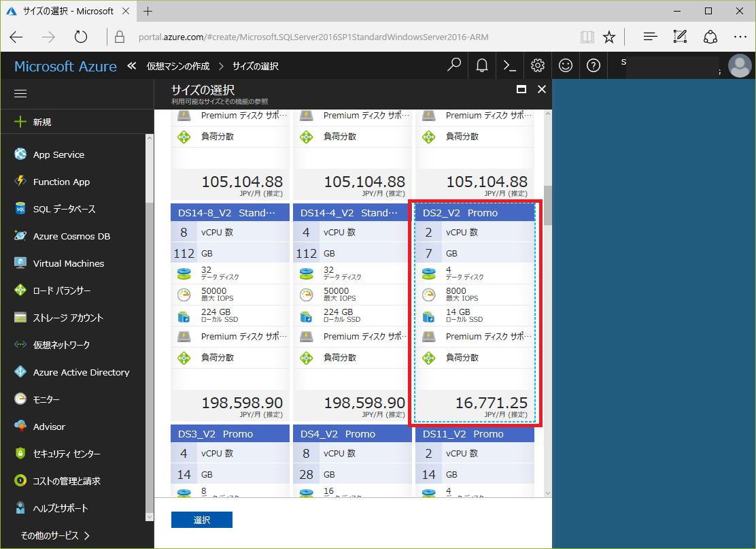Maximize the サイズの選択 blade
The image size is (756, 549).
tap(521, 89)
